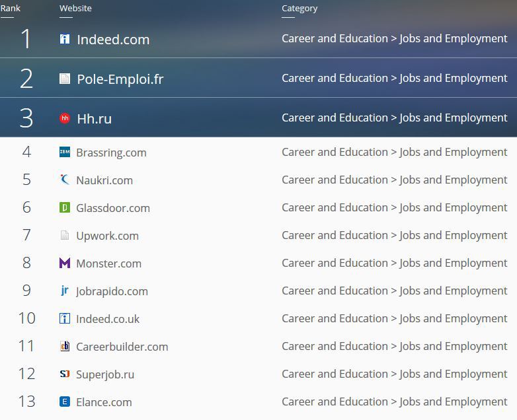Image resolution: width=517 pixels, height=420 pixels.
Task: Click rank number 4 beside Brassring.com
Action: (26, 152)
